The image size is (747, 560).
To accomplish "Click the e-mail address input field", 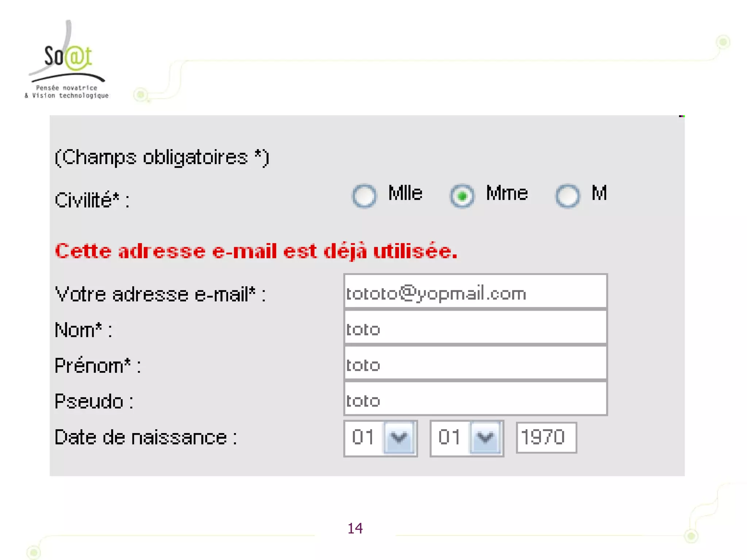I will click(475, 292).
